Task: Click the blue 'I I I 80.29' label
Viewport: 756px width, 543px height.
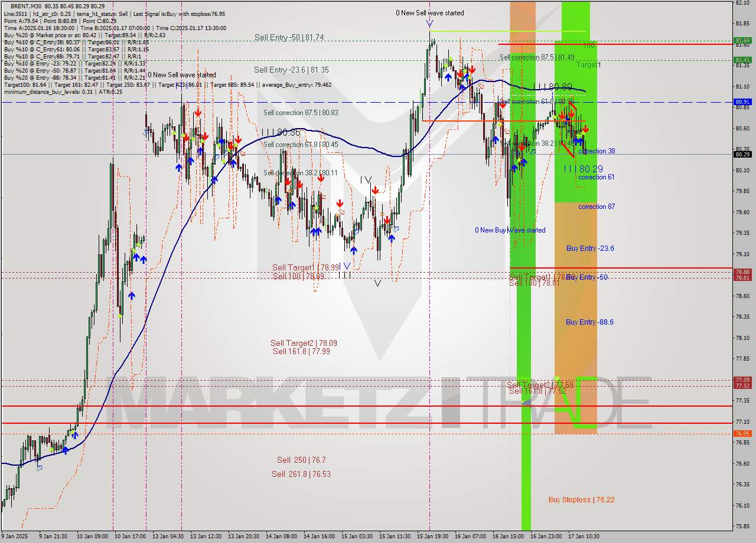Action: click(x=583, y=169)
